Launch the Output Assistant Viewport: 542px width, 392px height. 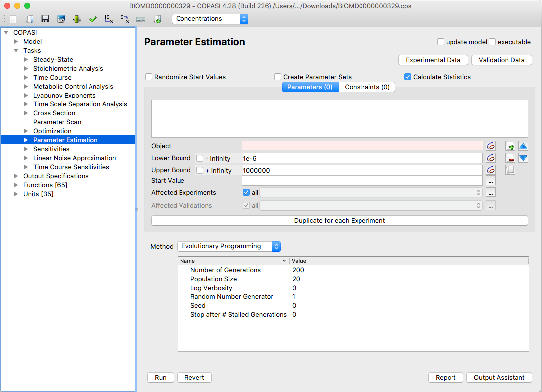coord(499,377)
